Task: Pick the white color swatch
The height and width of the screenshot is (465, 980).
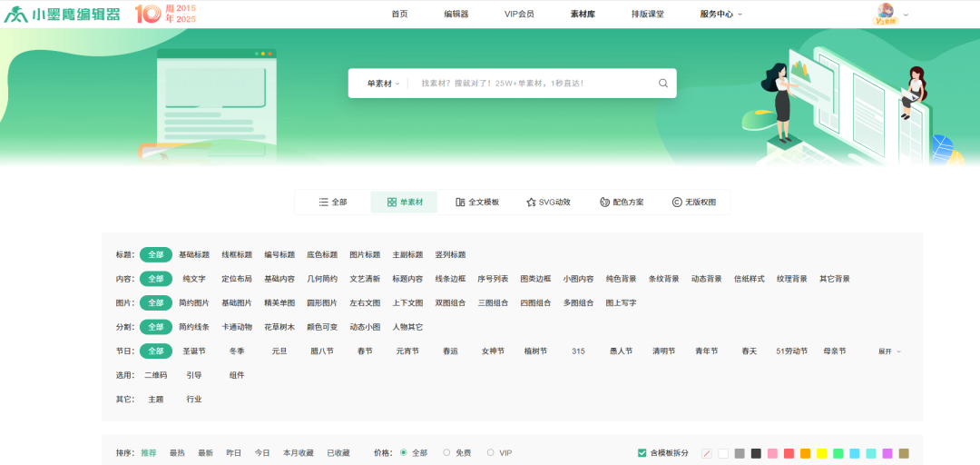Action: [x=723, y=453]
